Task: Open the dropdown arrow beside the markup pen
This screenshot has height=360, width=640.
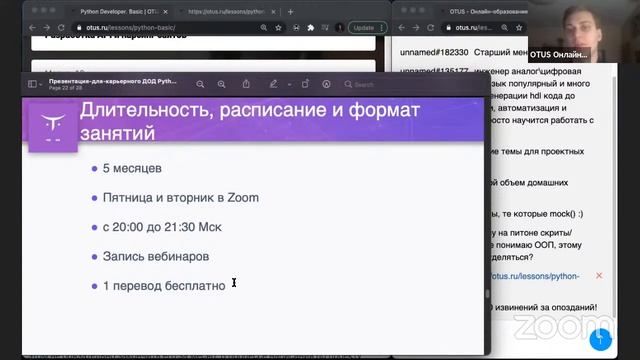Action: [x=289, y=84]
